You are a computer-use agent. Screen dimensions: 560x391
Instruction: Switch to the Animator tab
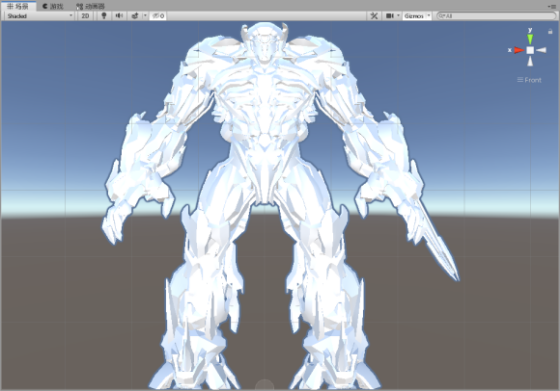click(90, 6)
